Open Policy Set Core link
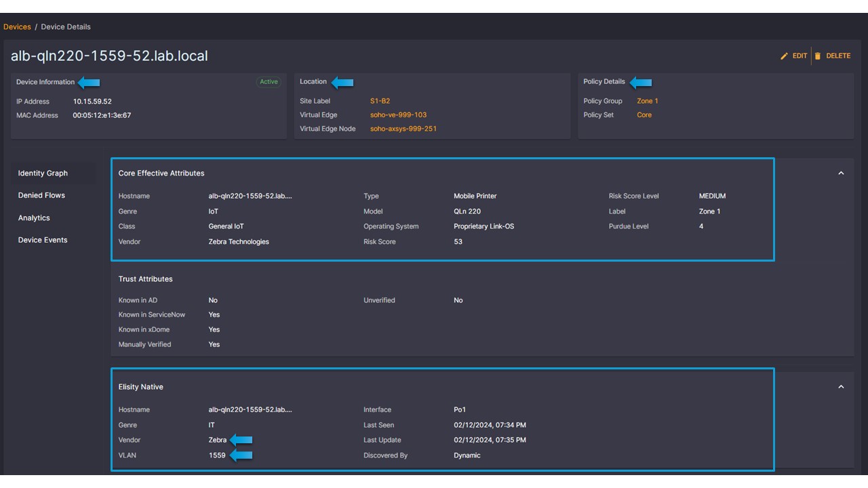 tap(644, 115)
